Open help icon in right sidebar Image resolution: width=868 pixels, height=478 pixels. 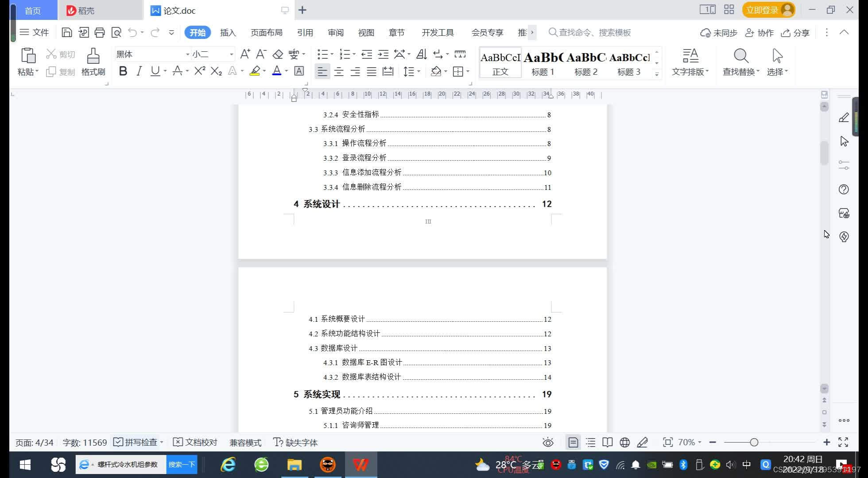coord(844,189)
